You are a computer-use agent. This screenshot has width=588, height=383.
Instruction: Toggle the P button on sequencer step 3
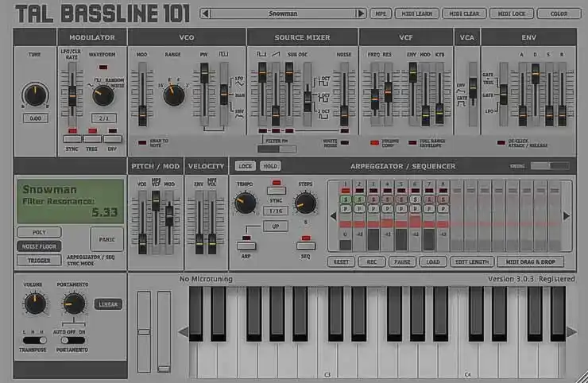[x=373, y=208]
